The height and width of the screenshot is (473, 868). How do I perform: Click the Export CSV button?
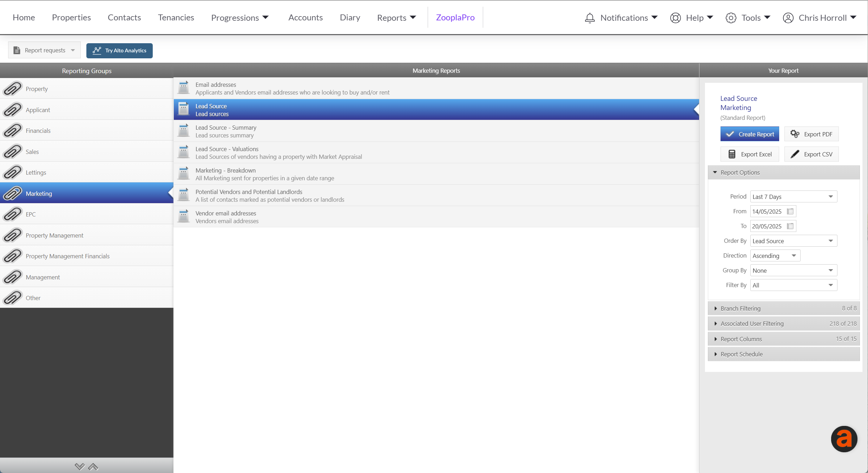pos(811,154)
